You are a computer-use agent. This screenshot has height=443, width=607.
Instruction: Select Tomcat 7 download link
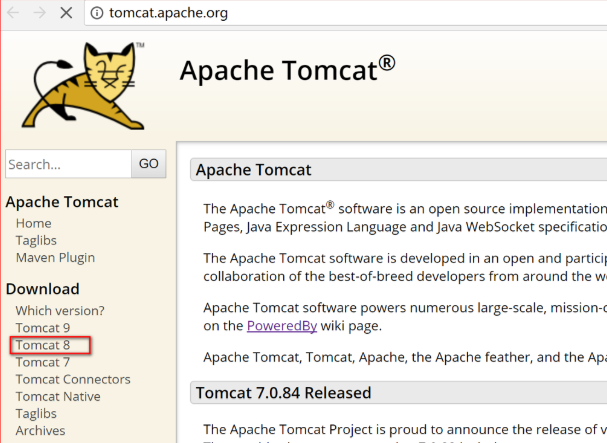(43, 362)
